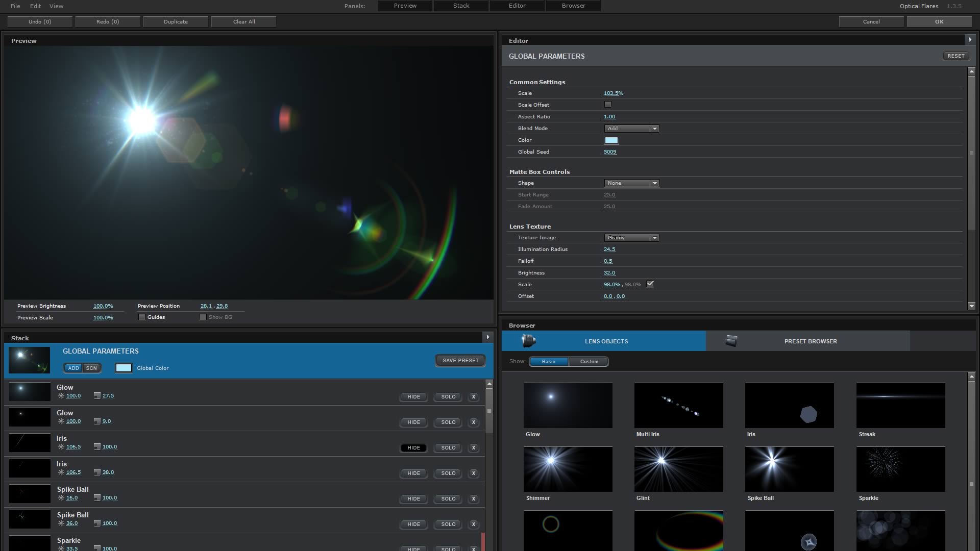Select the Sparkle lens object thumbnail
This screenshot has height=551, width=980.
(900, 469)
